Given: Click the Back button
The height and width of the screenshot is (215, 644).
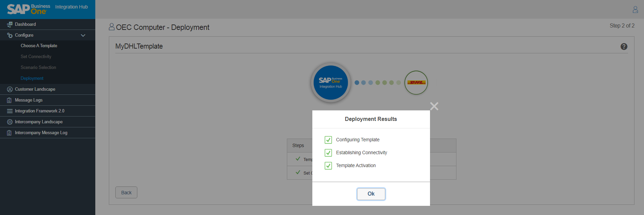Looking at the screenshot, I should point(126,193).
